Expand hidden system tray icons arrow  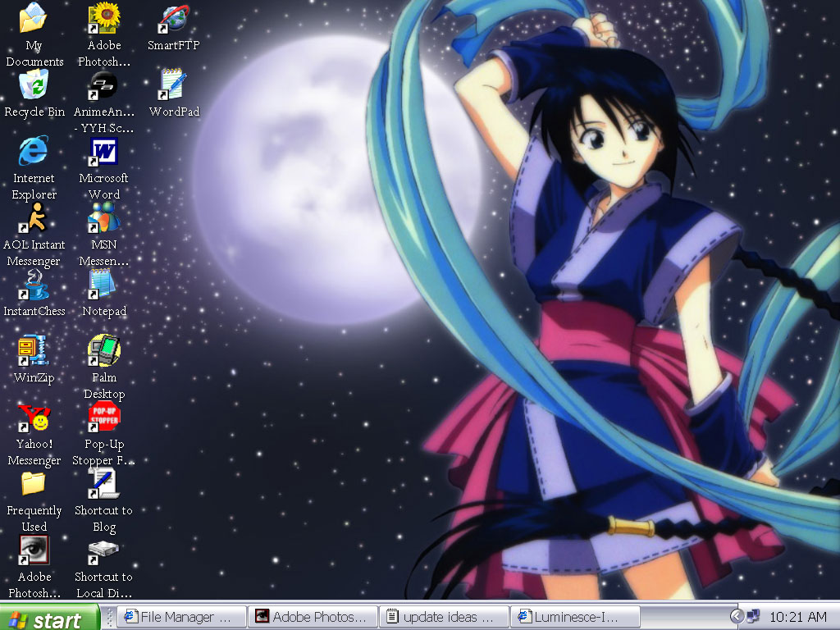coord(736,617)
